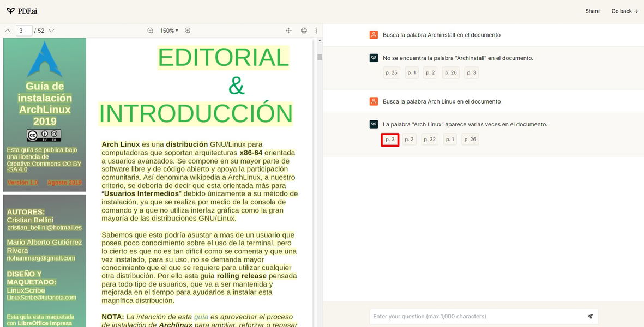Open p. 1 citation under the Archinstall answer
Screen dimensions: 644x327
412,72
